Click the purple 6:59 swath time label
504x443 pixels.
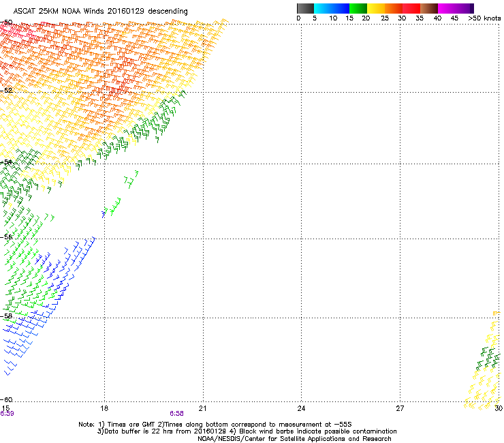pos(7,414)
